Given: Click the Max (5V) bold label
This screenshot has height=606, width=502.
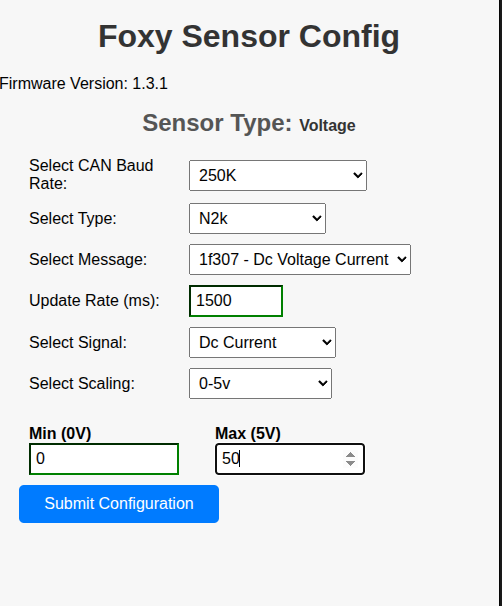Looking at the screenshot, I should (248, 434).
